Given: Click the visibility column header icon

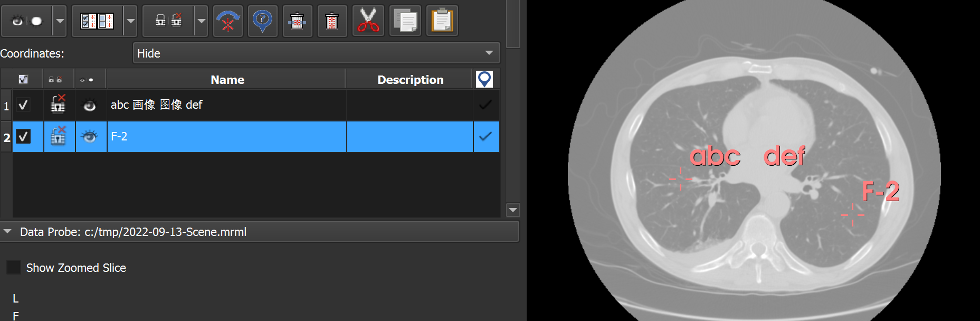Looking at the screenshot, I should click(87, 80).
